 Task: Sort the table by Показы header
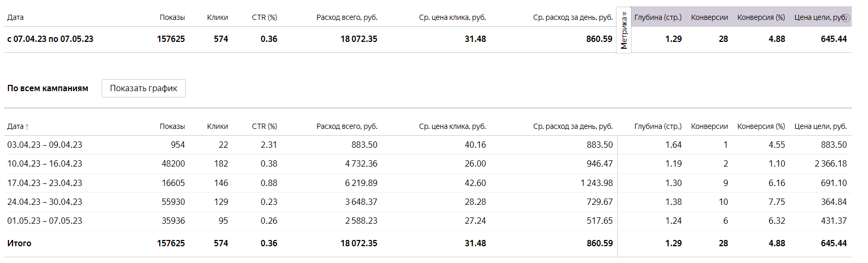coord(172,126)
